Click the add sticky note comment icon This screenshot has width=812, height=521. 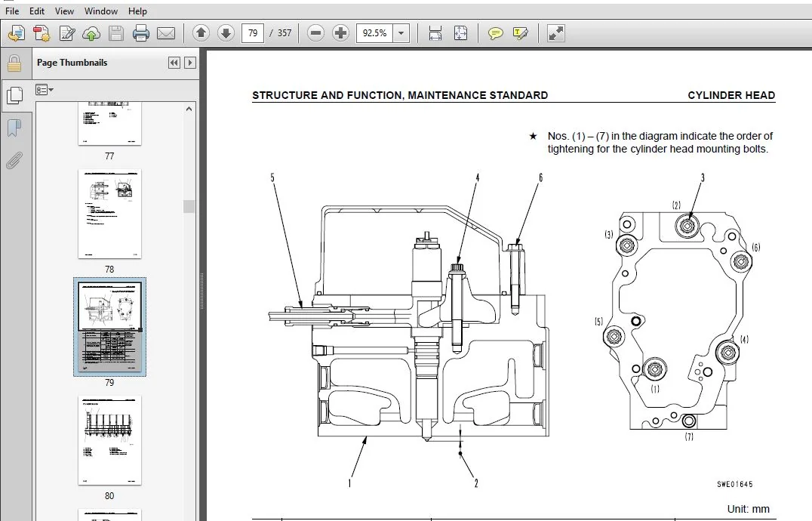pos(496,34)
